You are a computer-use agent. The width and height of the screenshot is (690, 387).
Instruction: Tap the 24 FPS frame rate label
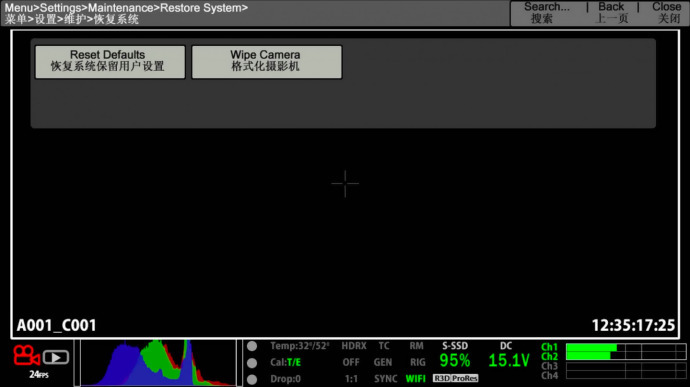tap(39, 375)
